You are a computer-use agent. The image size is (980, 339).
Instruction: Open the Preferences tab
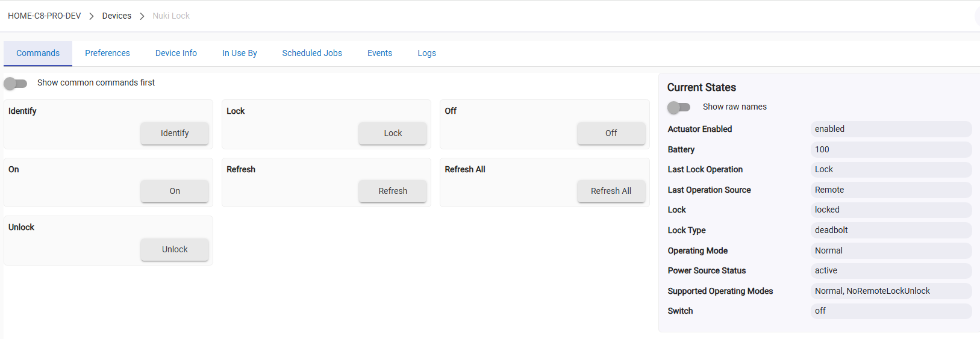[x=107, y=53]
